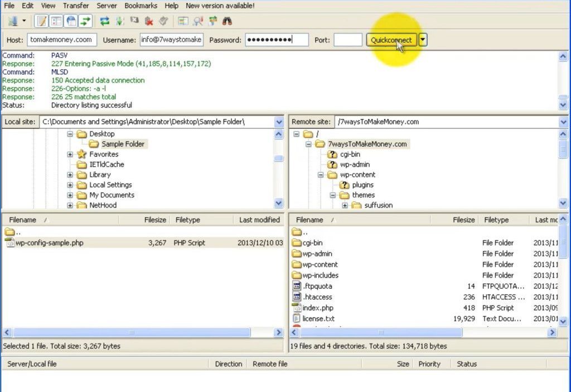Expand the Favorites folder in the local tree
Image resolution: width=571 pixels, height=392 pixels.
tap(70, 154)
